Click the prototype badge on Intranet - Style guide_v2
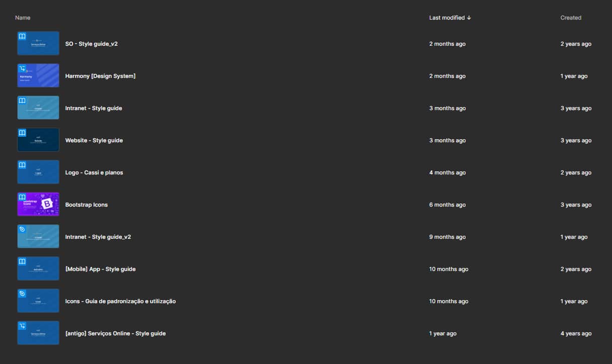Viewport: 612px width, 364px height. (22, 229)
